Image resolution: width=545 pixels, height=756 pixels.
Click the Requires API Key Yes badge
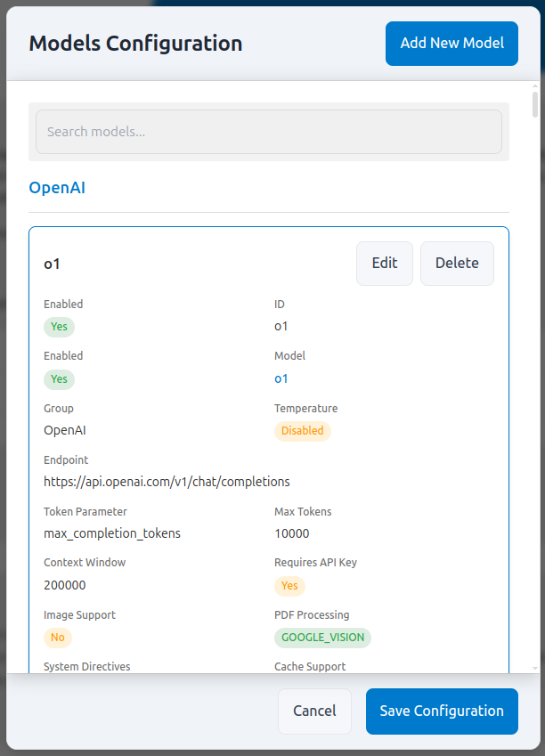pyautogui.click(x=289, y=586)
